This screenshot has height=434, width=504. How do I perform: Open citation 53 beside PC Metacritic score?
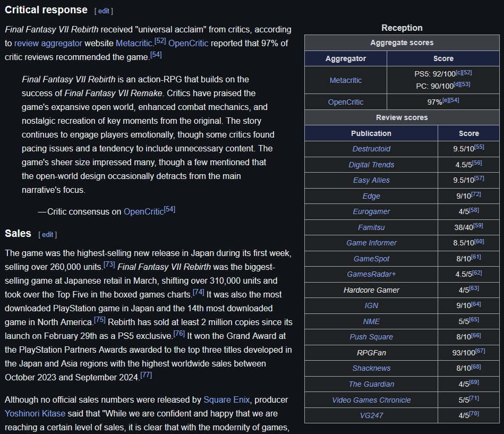point(465,84)
